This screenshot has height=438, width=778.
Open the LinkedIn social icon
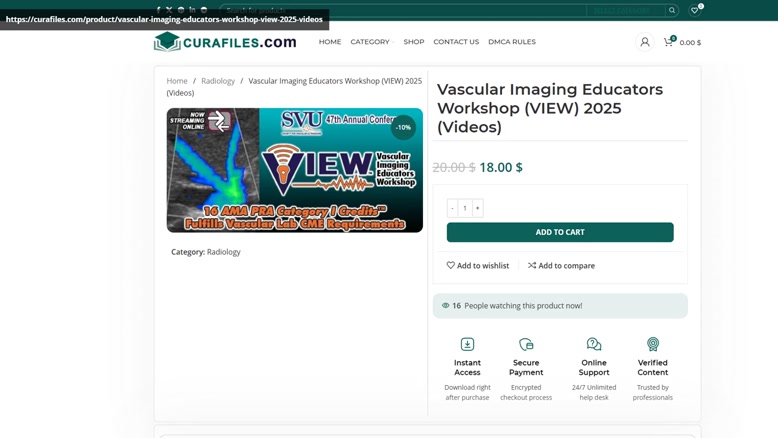click(192, 10)
